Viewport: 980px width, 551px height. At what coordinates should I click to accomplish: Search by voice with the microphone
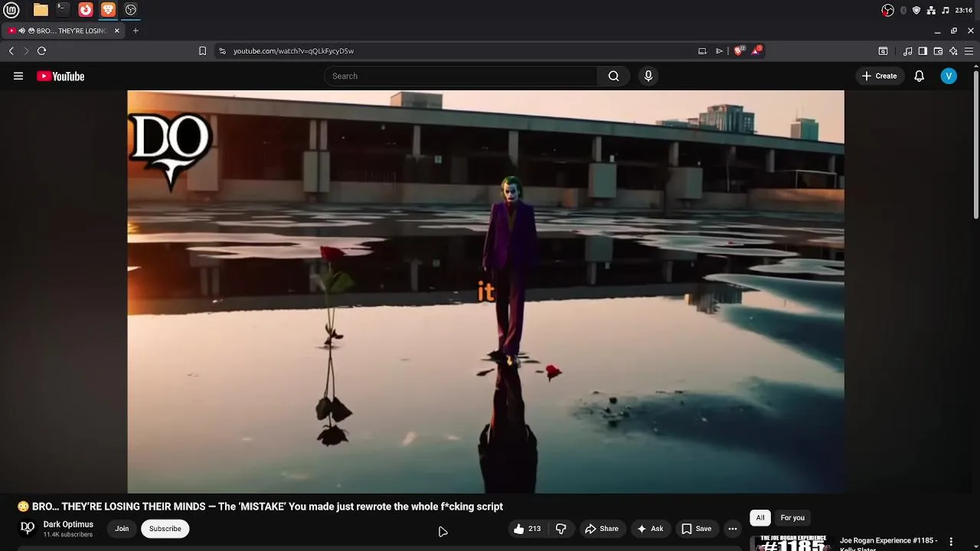[x=648, y=76]
